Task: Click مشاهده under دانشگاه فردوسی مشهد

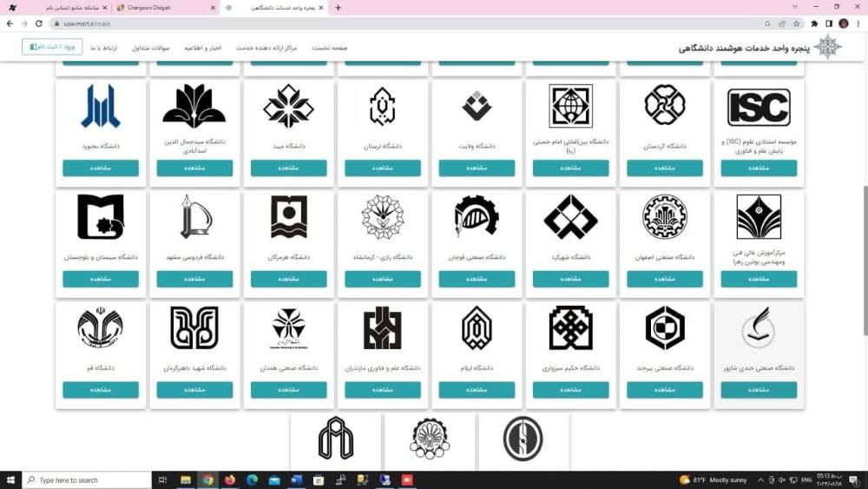Action: 194,279
